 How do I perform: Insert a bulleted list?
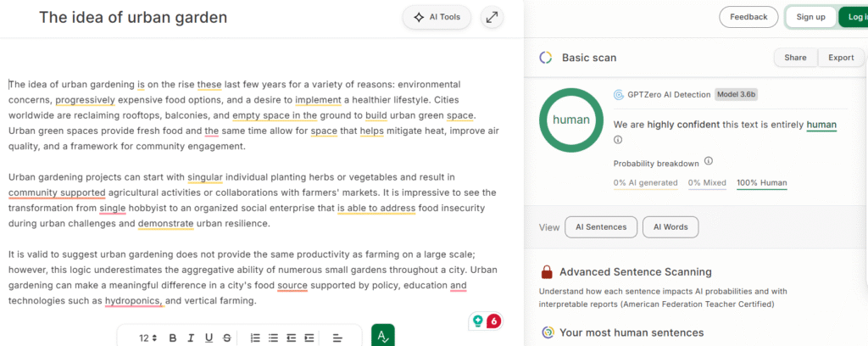273,338
